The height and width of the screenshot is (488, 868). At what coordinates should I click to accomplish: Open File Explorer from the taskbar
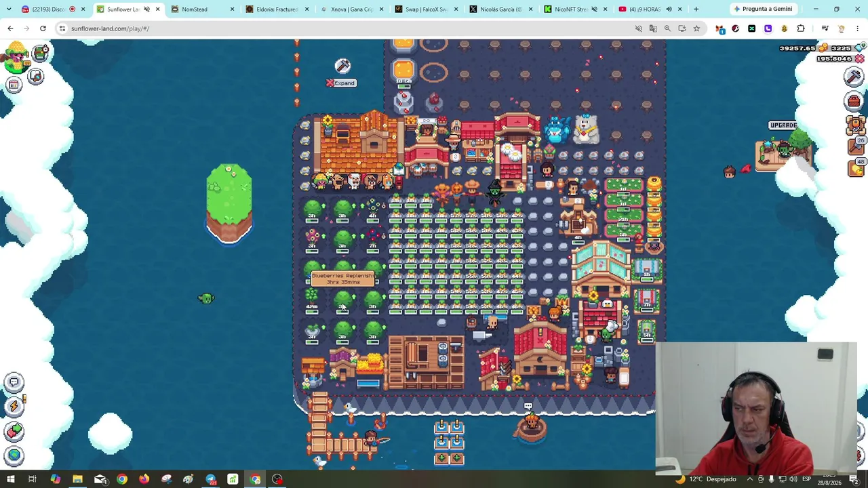coord(77,479)
